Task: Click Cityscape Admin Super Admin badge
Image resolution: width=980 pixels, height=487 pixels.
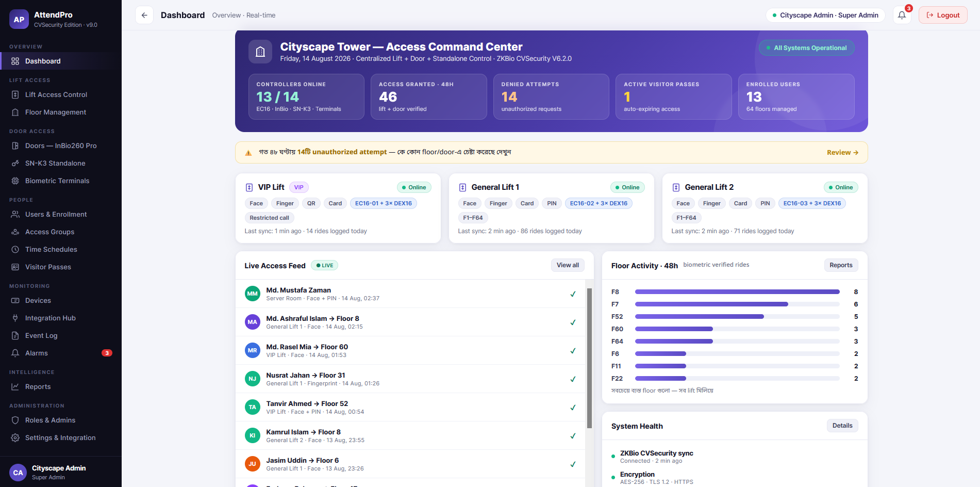Action: 825,15
